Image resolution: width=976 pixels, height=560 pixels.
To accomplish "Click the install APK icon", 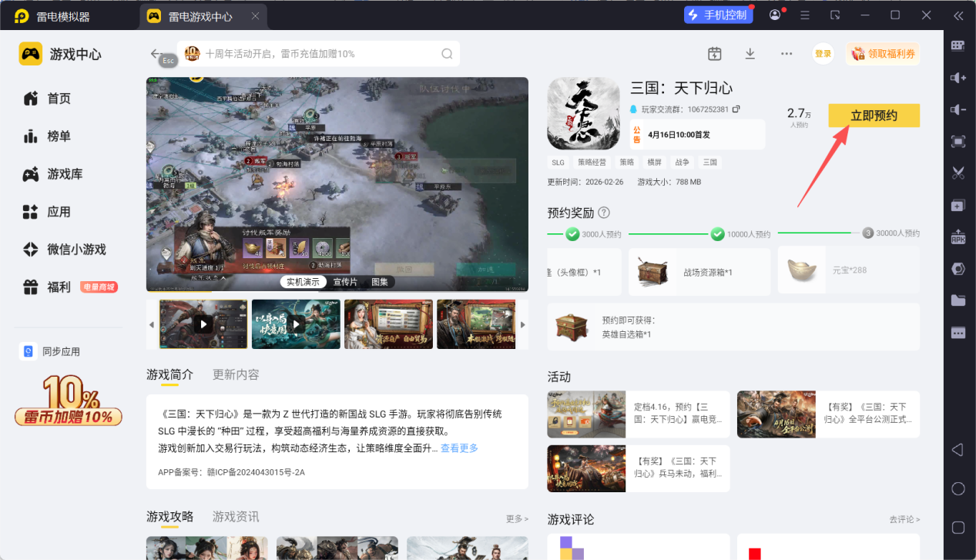I will point(958,237).
